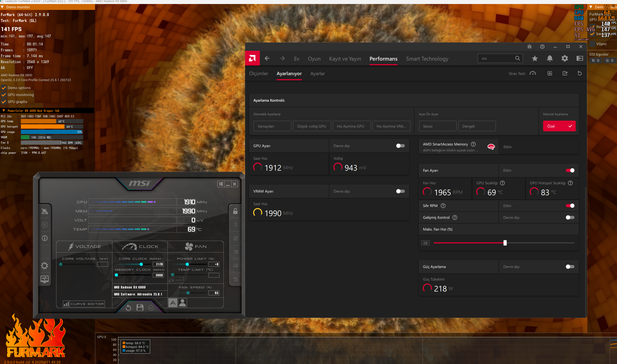This screenshot has width=617, height=364.
Task: Select Hız Aşırtma GPU preset
Action: pyautogui.click(x=352, y=126)
